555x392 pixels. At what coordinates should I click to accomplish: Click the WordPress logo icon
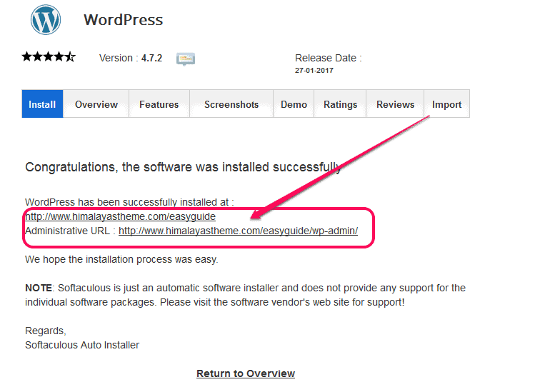(46, 20)
